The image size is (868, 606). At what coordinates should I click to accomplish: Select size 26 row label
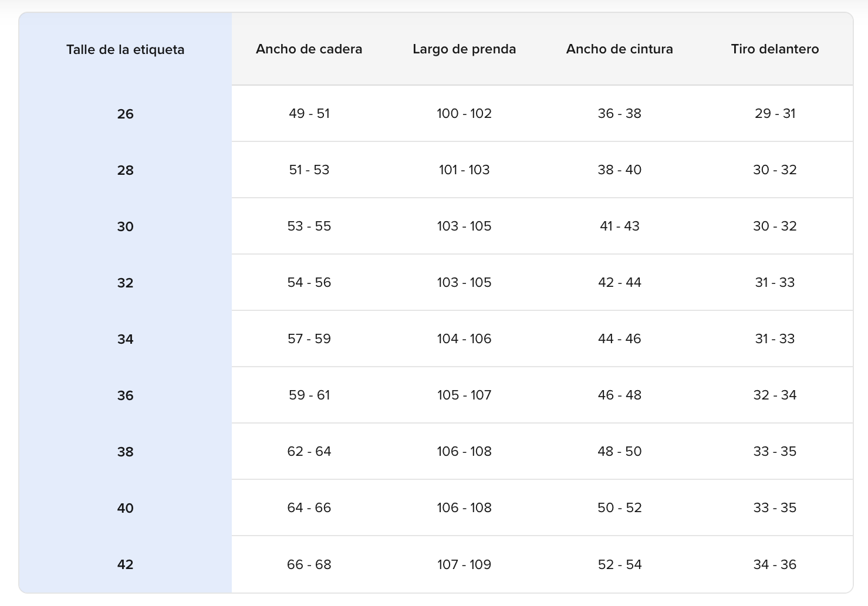coord(125,114)
